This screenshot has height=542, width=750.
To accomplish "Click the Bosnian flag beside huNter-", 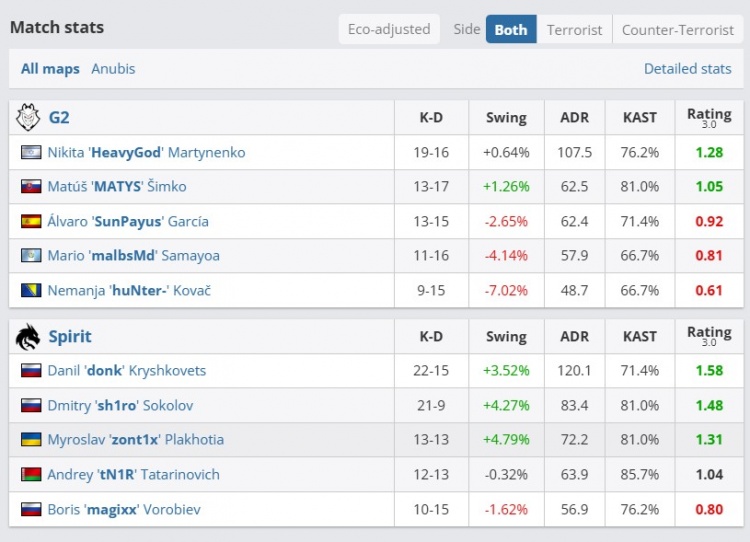I will point(31,291).
